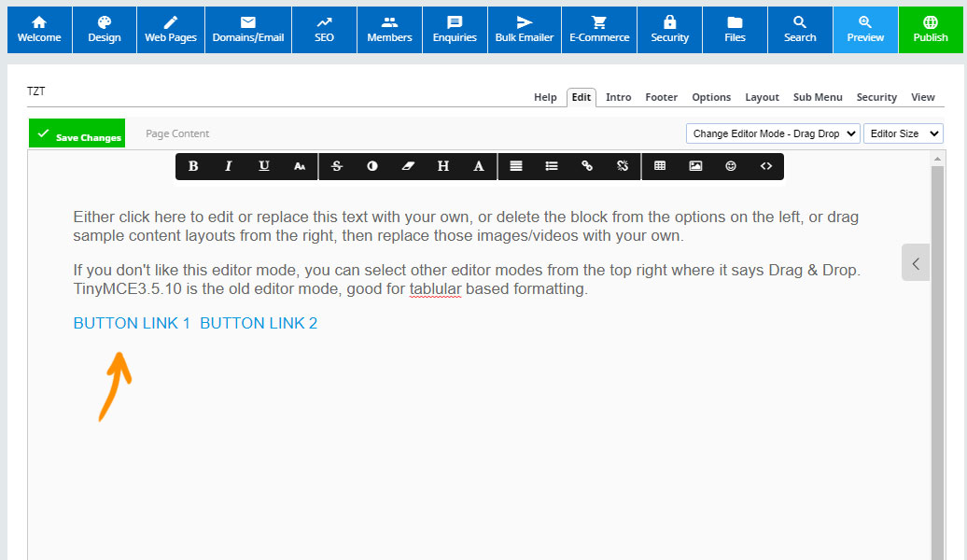Open the Change Editor Mode dropdown
The height and width of the screenshot is (560, 967).
(773, 133)
